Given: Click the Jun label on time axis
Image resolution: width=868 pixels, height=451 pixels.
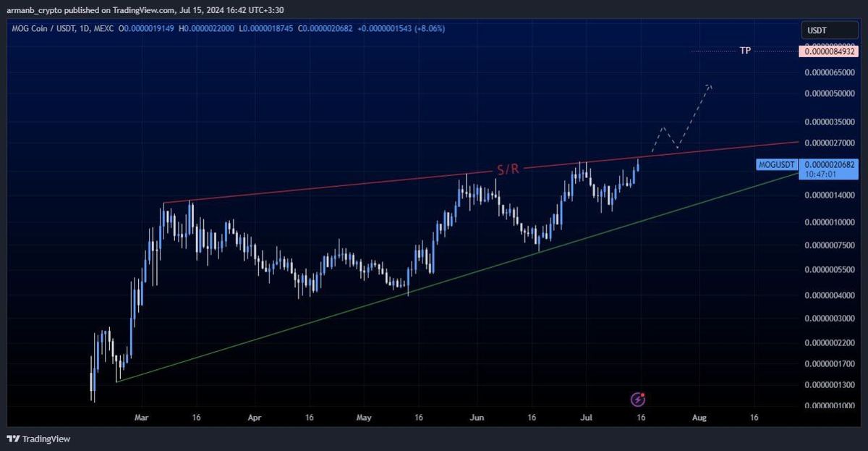Looking at the screenshot, I should (476, 418).
